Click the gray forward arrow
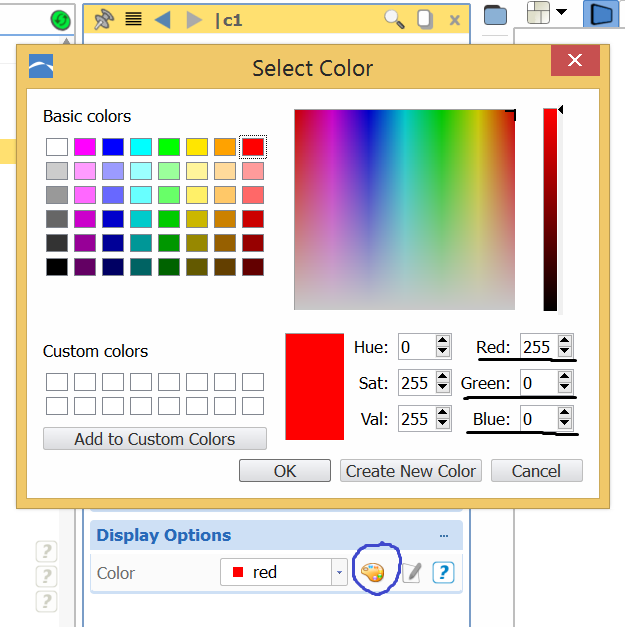 [x=194, y=20]
